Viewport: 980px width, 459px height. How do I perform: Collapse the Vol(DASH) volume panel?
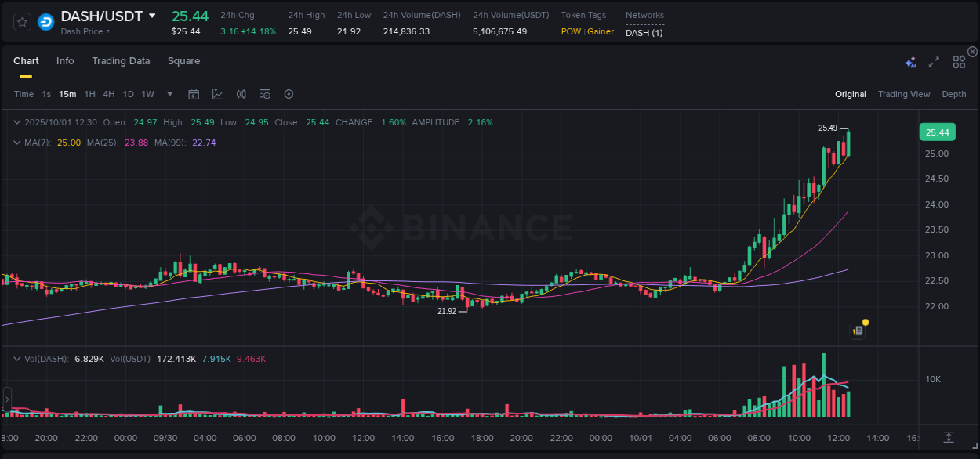tap(17, 359)
